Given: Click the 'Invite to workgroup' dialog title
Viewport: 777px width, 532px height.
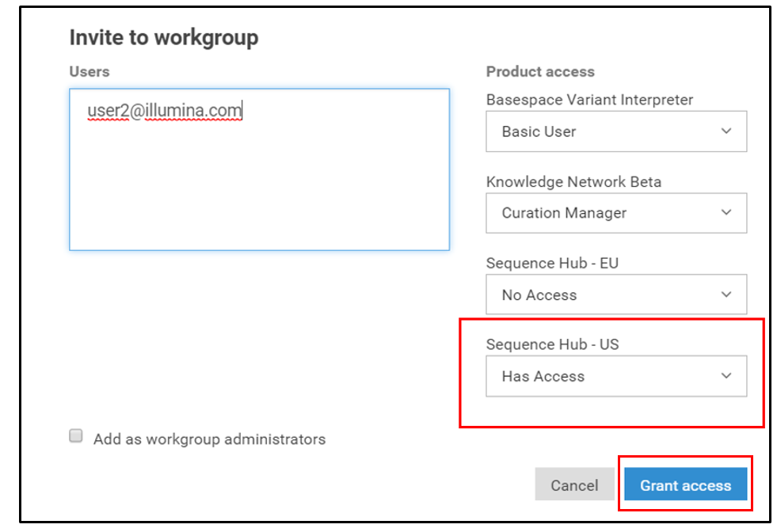Looking at the screenshot, I should coord(164,37).
